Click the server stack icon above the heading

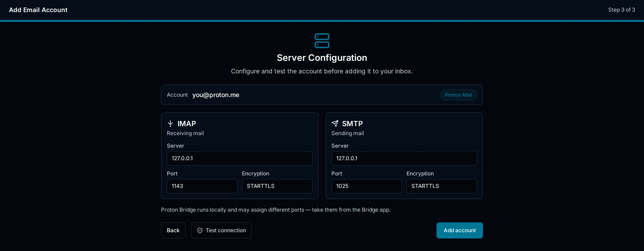322,40
